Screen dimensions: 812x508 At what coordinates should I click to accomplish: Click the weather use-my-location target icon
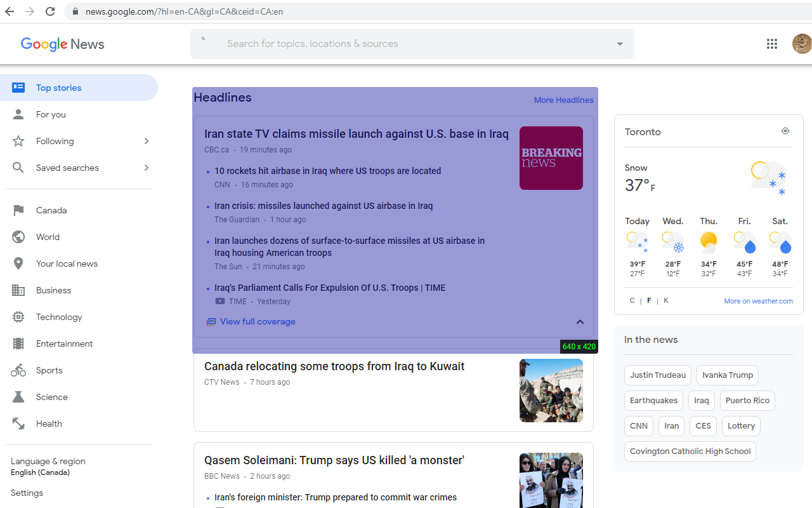pyautogui.click(x=785, y=131)
